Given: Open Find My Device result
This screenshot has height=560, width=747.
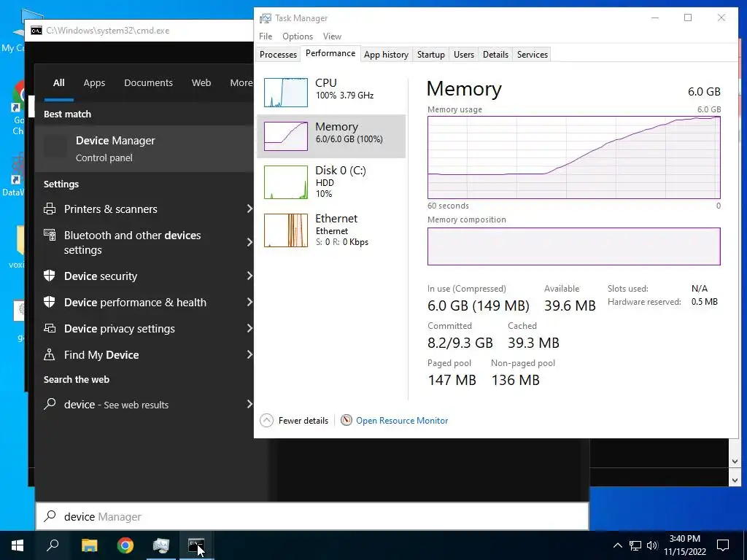Looking at the screenshot, I should click(x=144, y=354).
